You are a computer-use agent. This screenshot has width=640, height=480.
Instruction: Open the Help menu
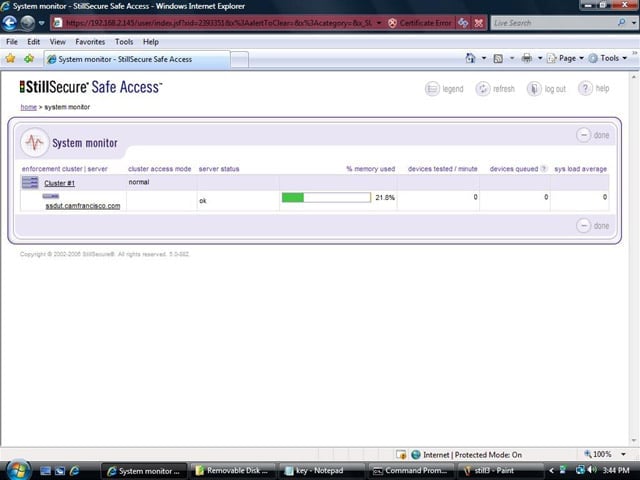click(x=151, y=42)
